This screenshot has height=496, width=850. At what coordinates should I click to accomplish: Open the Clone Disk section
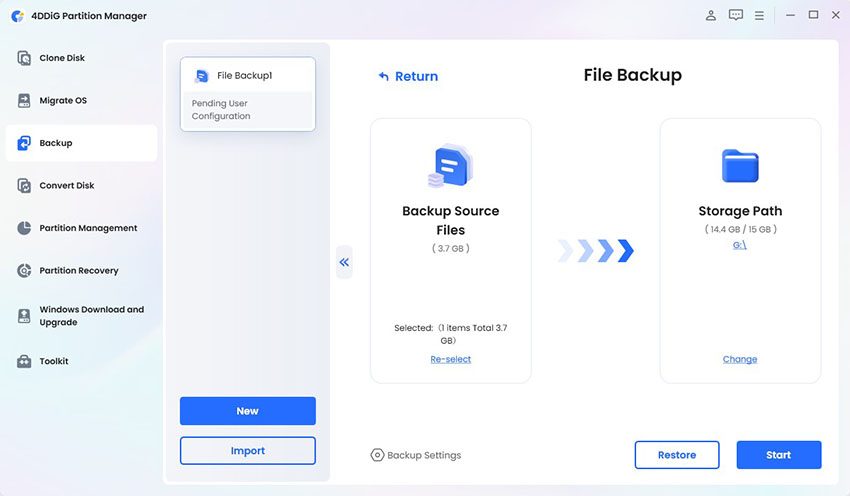coord(81,58)
